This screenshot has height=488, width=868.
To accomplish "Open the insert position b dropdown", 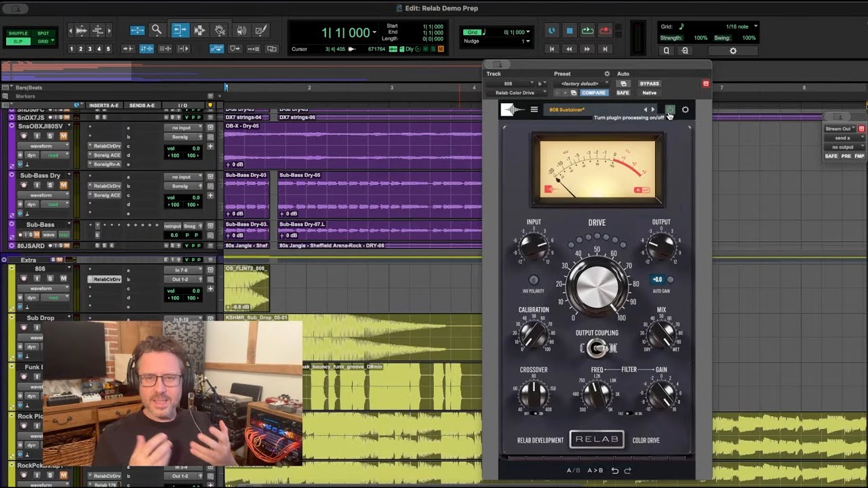I will (x=542, y=83).
